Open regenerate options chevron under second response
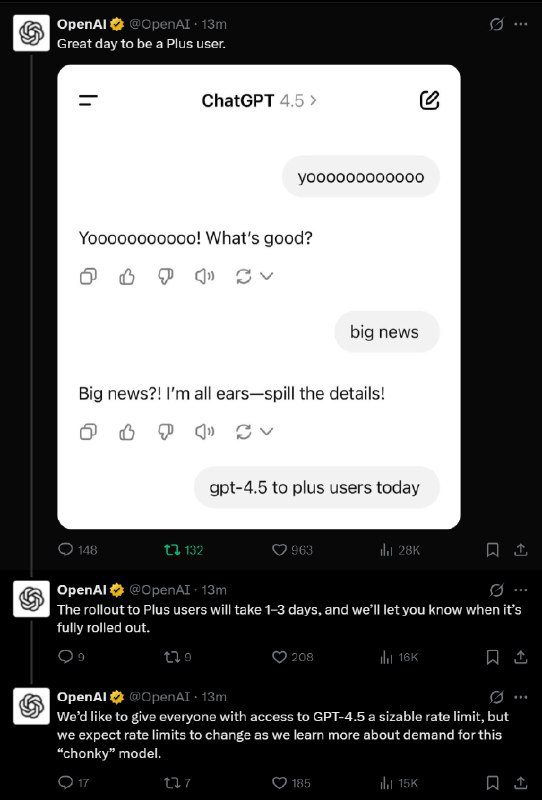Image resolution: width=542 pixels, height=800 pixels. tap(266, 432)
